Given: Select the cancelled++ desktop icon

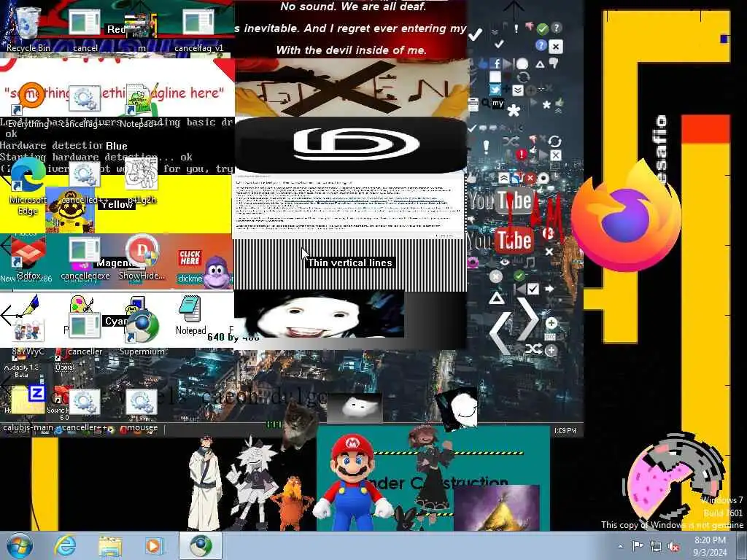Looking at the screenshot, I should tap(85, 182).
